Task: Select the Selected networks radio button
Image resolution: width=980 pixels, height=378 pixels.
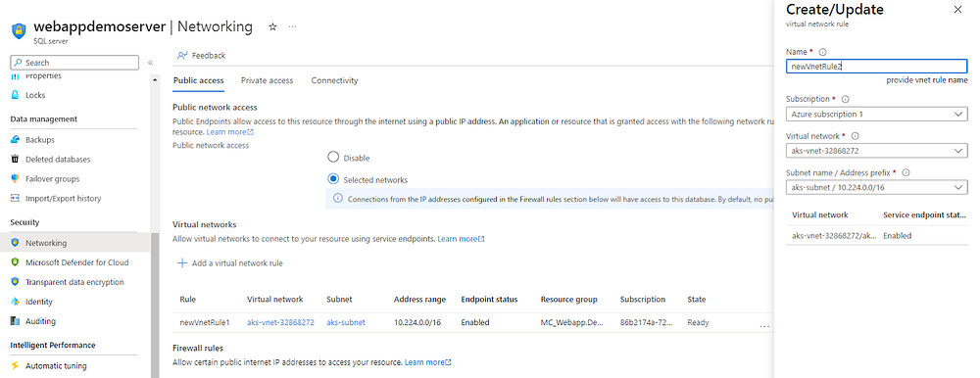Action: (x=334, y=179)
